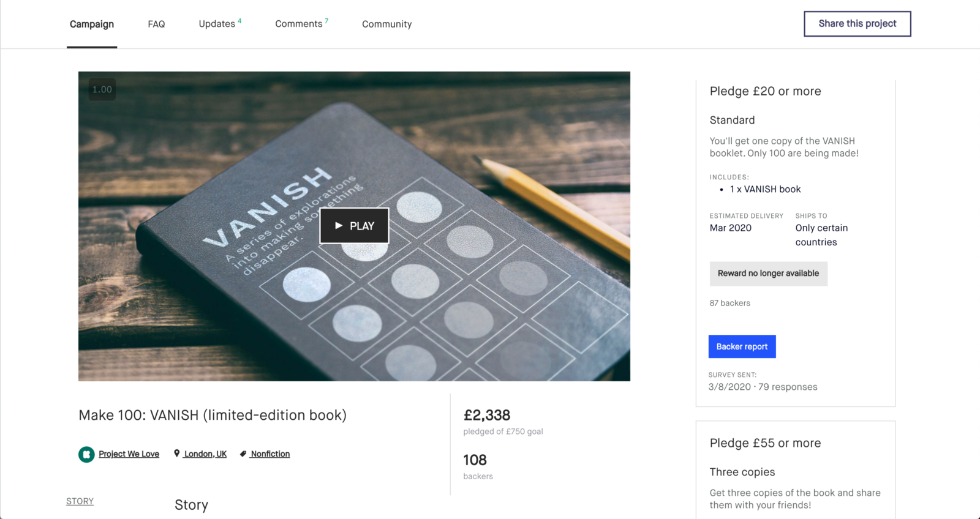Select the Pledge £20 or more reward heading

(765, 91)
